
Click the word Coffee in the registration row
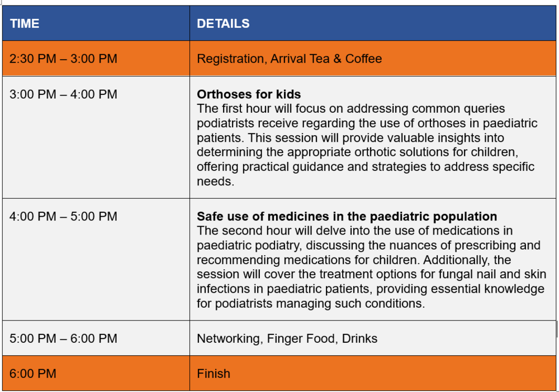click(x=363, y=59)
